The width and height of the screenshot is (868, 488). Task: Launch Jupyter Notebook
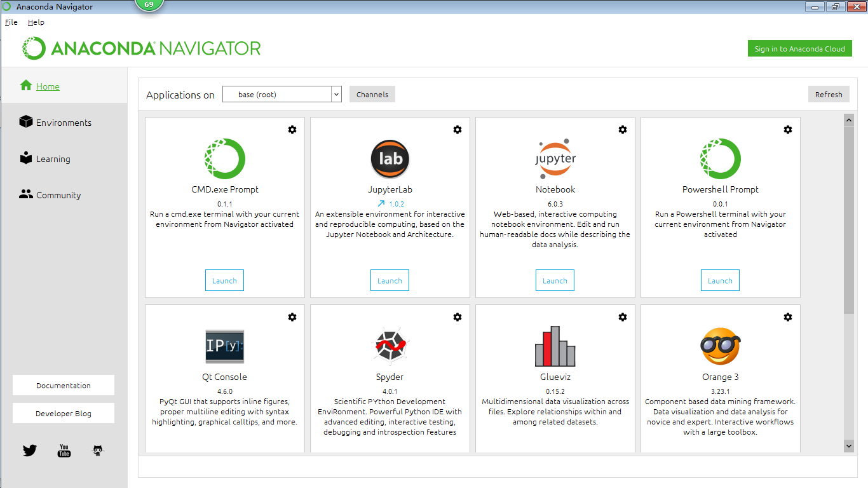tap(555, 280)
